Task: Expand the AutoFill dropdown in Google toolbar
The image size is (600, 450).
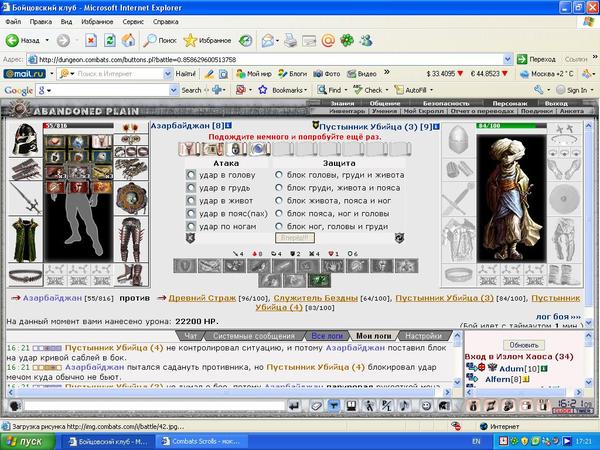Action: coord(432,90)
